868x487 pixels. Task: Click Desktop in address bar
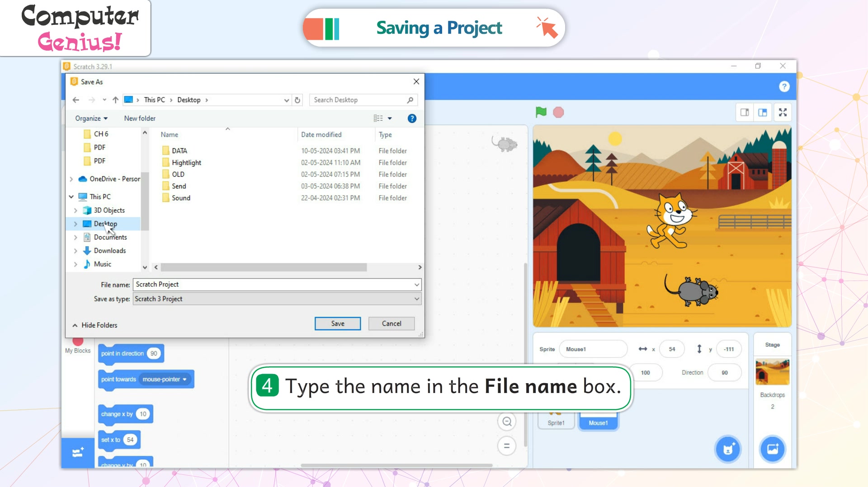tap(189, 100)
